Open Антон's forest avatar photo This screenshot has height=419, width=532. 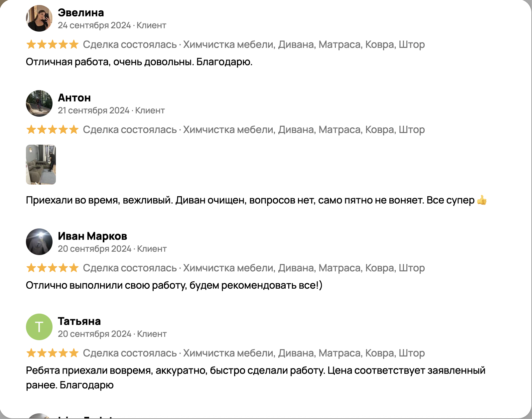click(x=39, y=103)
